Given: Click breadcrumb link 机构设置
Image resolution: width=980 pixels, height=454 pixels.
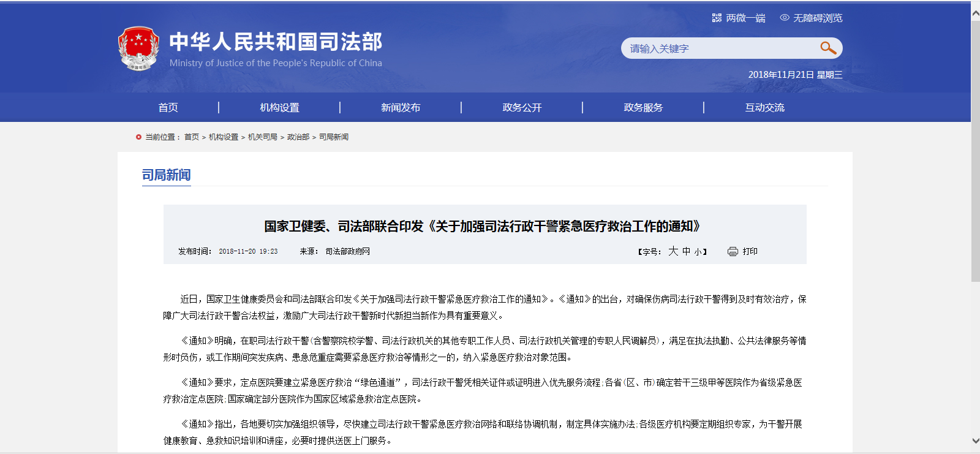Looking at the screenshot, I should (224, 137).
